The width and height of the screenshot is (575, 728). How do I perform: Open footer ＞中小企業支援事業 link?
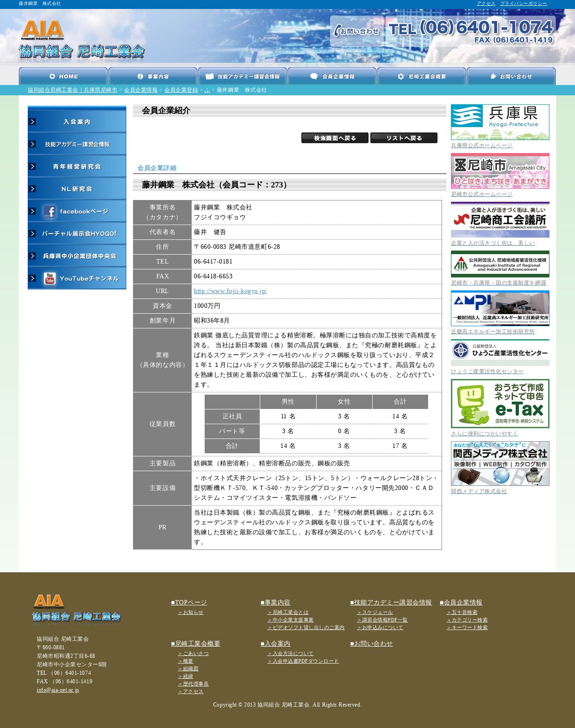click(291, 620)
